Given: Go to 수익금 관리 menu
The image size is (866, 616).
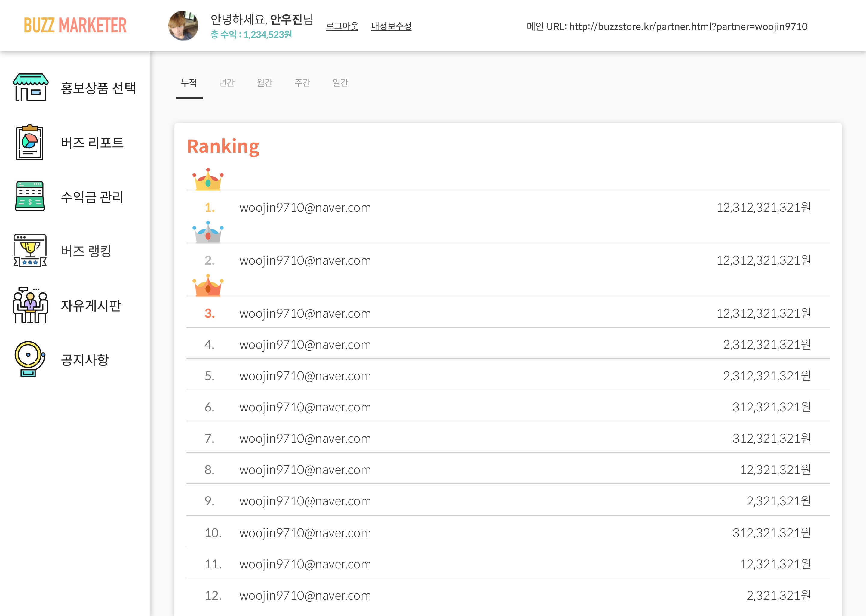Looking at the screenshot, I should coord(92,197).
